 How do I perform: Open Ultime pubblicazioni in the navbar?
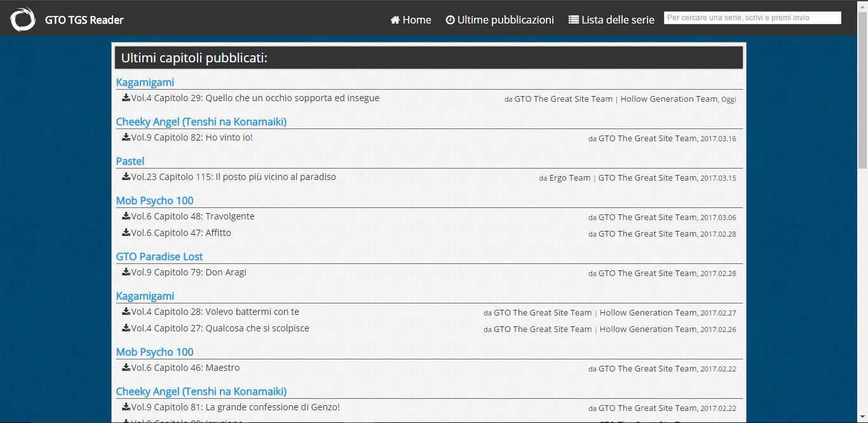(x=499, y=20)
